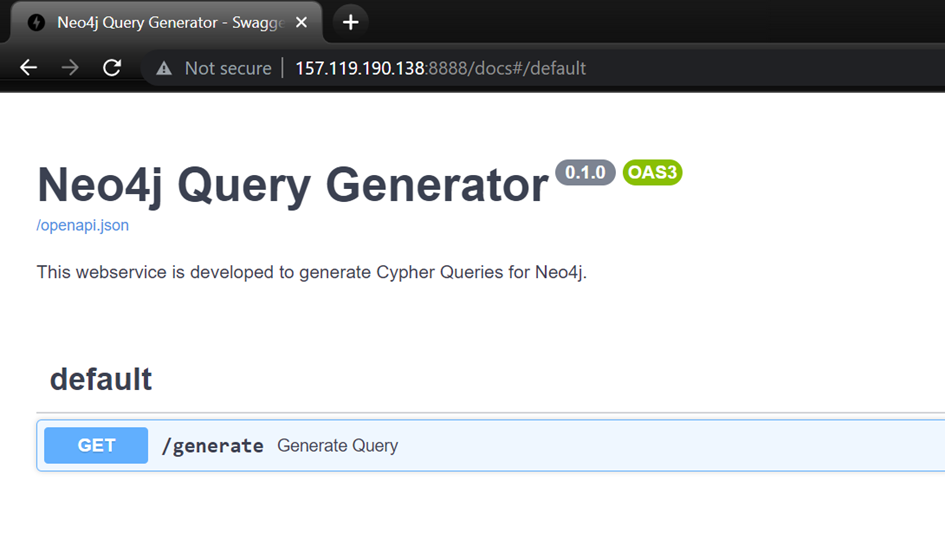Viewport: 945px width, 546px height.
Task: Click the Neo4j Query Generator title
Action: click(x=293, y=184)
